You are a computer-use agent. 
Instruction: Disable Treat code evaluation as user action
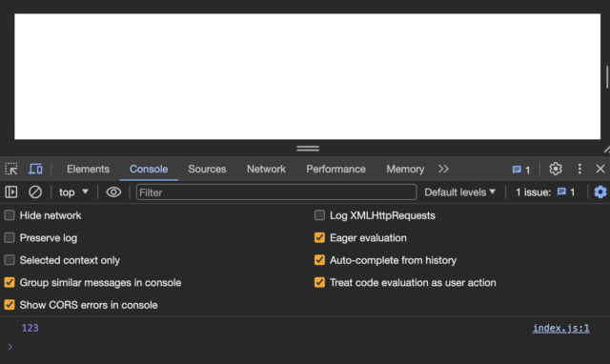319,282
